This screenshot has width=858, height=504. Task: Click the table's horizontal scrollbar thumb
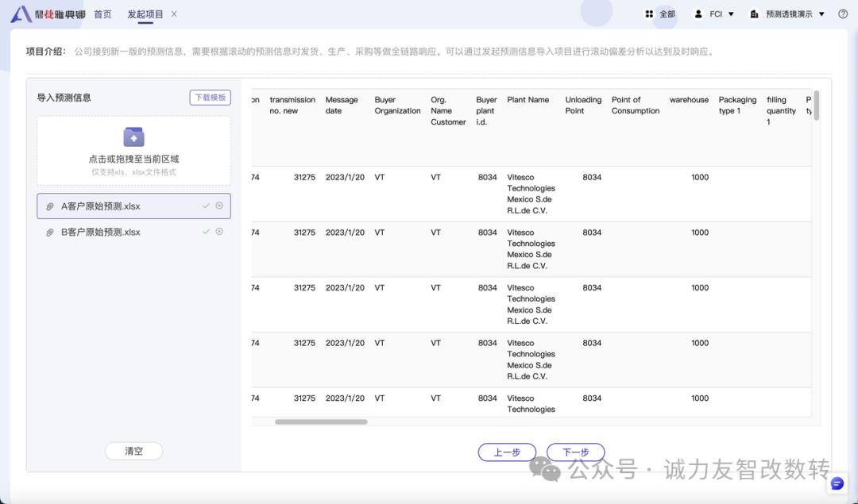point(321,422)
